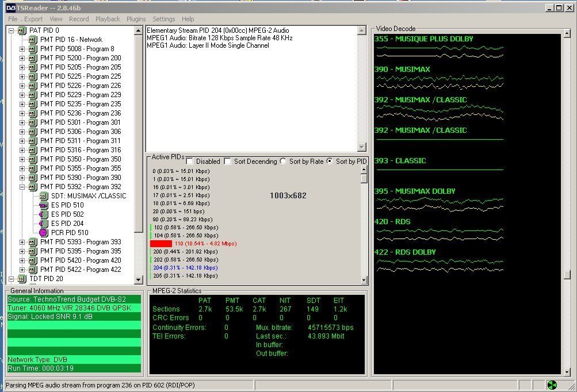Expand PMT PID 5422 Program 422
The image size is (577, 392).
tap(22, 270)
